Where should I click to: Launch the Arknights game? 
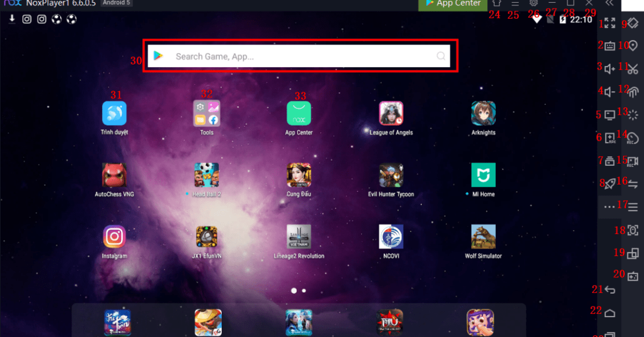click(484, 113)
